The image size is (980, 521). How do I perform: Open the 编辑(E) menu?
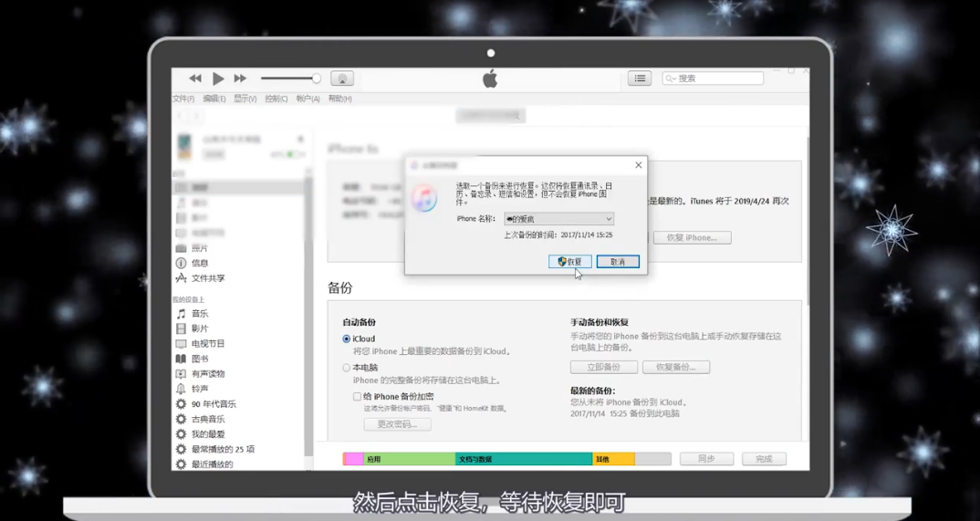[214, 99]
